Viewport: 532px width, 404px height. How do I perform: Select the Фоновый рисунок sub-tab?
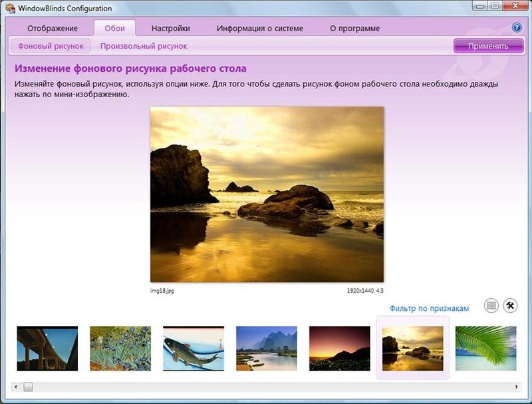(x=51, y=46)
